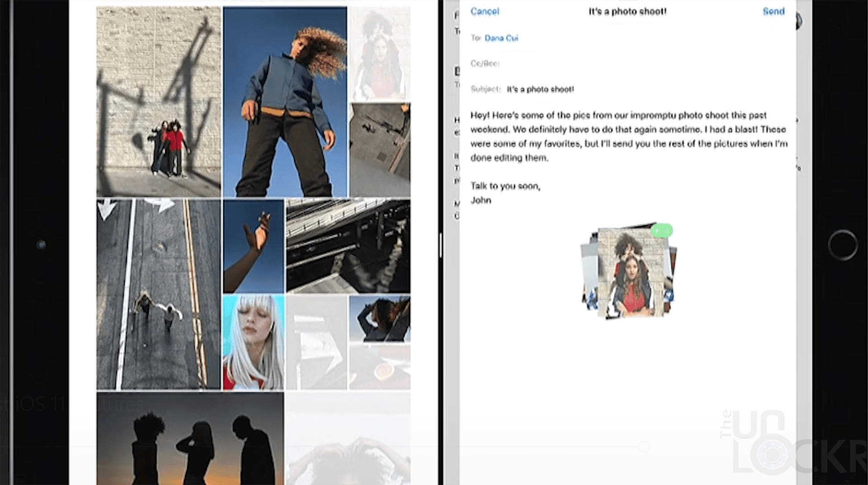Select the aerial gray rooftop photo
This screenshot has width=868, height=485.
380,150
